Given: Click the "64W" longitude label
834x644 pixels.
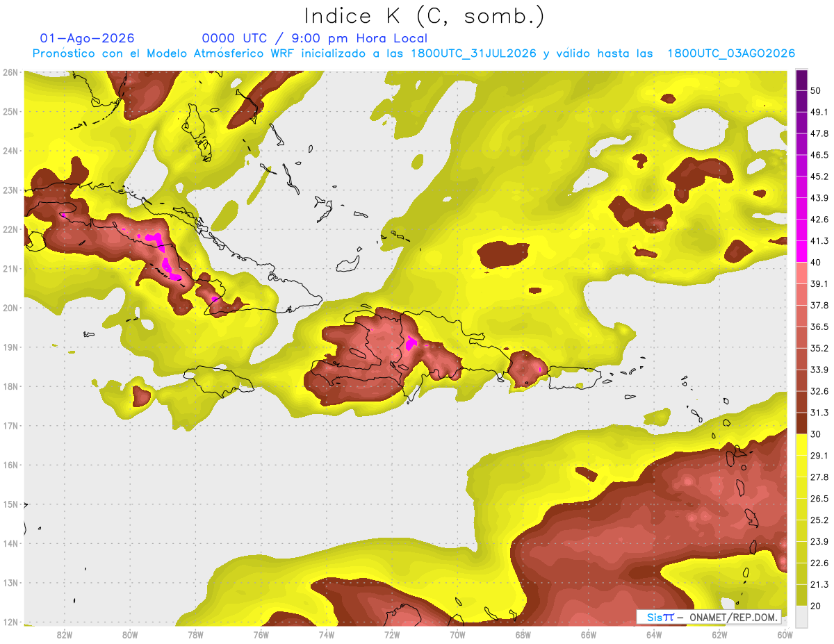Looking at the screenshot, I should (x=654, y=634).
